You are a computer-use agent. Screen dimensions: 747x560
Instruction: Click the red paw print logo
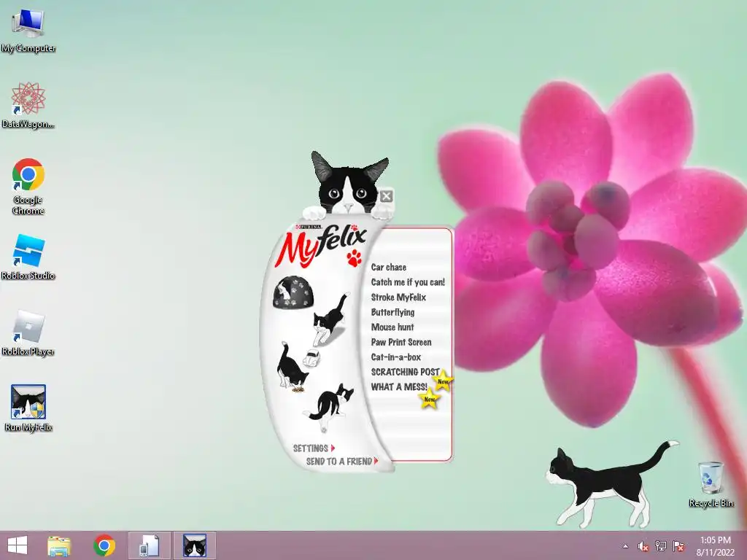click(x=354, y=257)
